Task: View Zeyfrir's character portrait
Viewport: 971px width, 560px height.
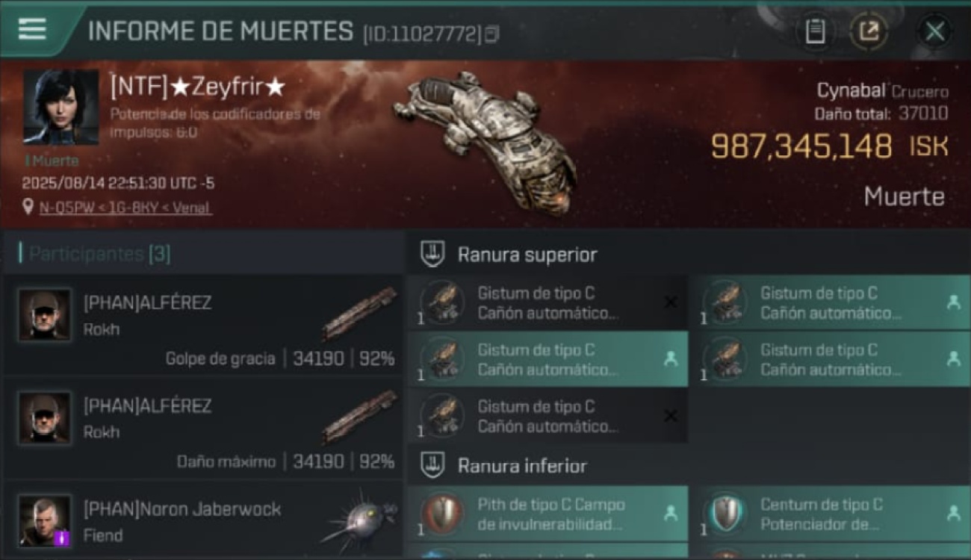Action: [61, 108]
